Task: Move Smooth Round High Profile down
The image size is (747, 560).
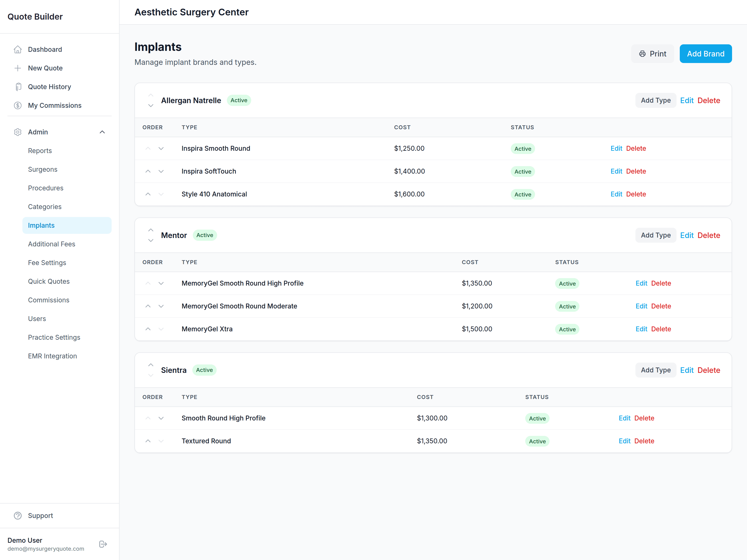Action: (x=161, y=418)
